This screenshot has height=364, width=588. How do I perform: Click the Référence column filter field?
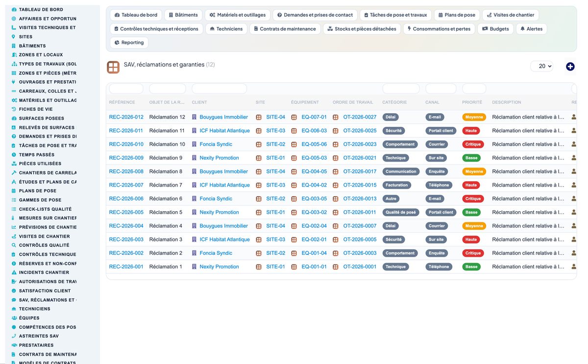(126, 89)
